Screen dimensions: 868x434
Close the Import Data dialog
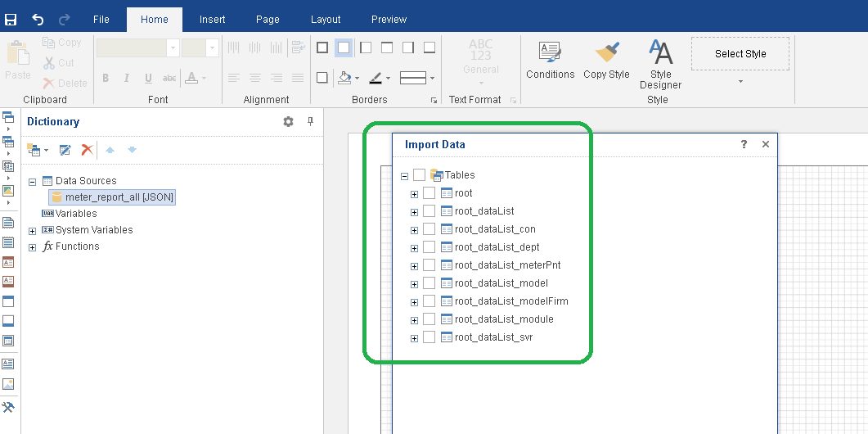pyautogui.click(x=766, y=144)
